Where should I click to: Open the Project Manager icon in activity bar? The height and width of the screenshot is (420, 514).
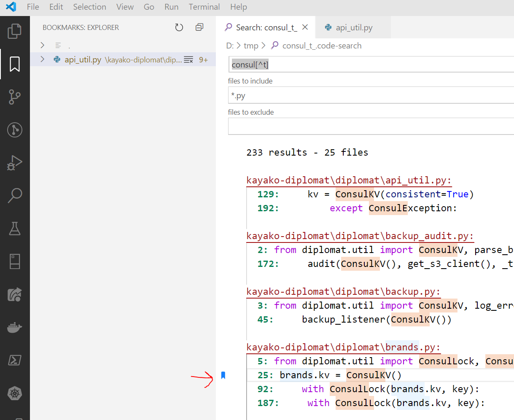click(15, 261)
